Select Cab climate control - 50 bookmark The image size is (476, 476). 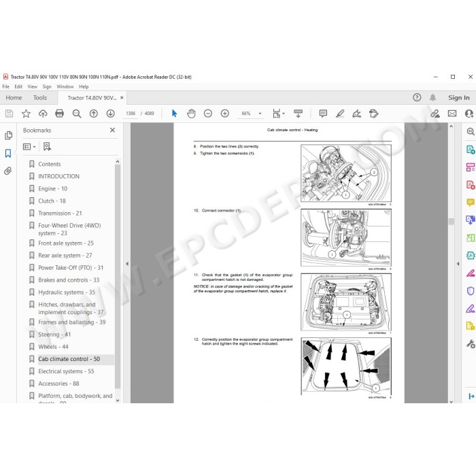tap(69, 359)
